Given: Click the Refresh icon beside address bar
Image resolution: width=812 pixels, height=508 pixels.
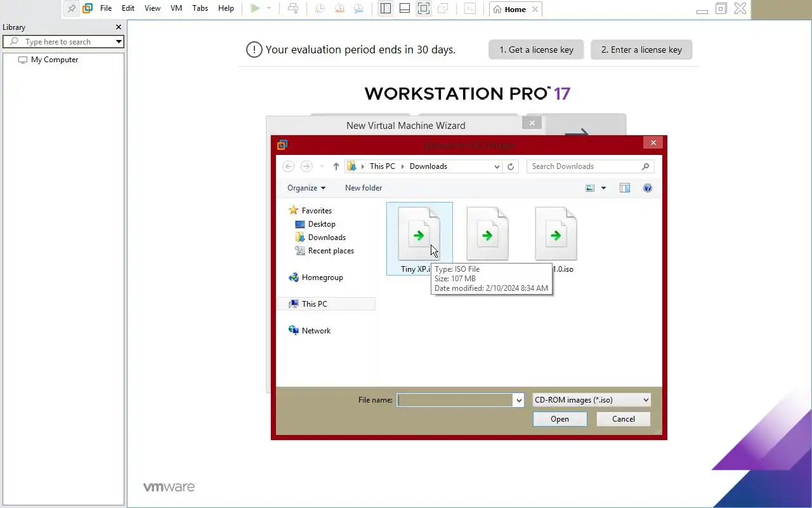Looking at the screenshot, I should tap(511, 166).
